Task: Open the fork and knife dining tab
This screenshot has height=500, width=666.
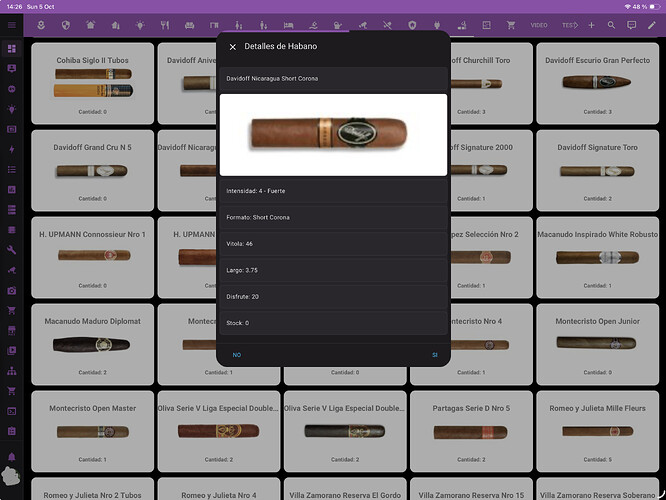Action: [x=165, y=25]
